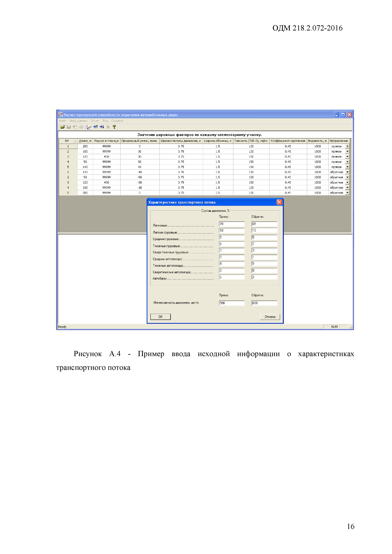Sort by the № column header

(68, 141)
